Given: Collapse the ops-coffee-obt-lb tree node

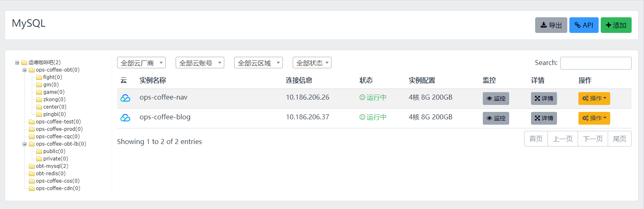Looking at the screenshot, I should tap(24, 144).
